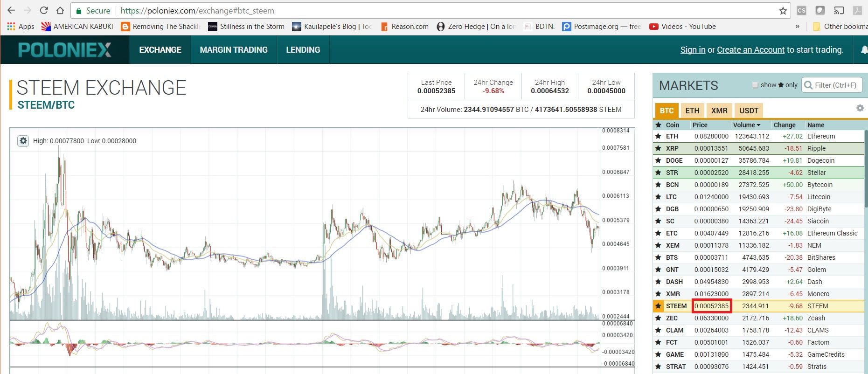Sort markets by Price column header
Image resolution: width=868 pixels, height=374 pixels.
(700, 125)
